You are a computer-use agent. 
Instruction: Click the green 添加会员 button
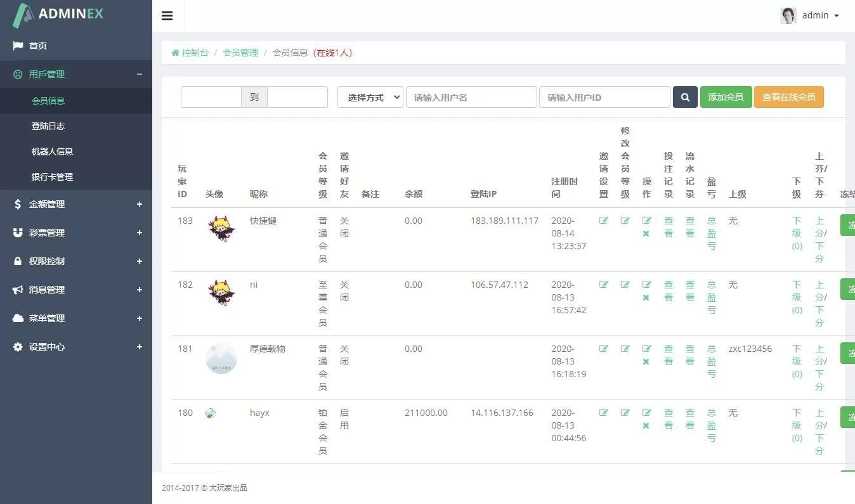tap(726, 97)
